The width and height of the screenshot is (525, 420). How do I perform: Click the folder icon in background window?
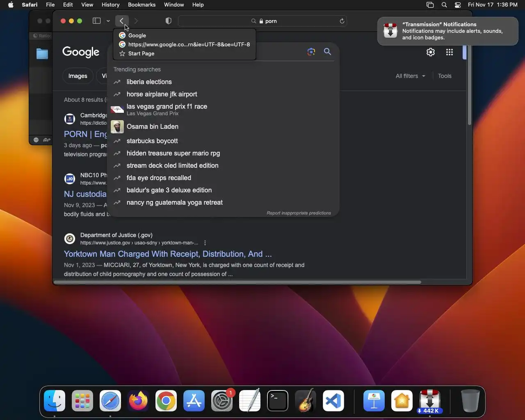42,54
